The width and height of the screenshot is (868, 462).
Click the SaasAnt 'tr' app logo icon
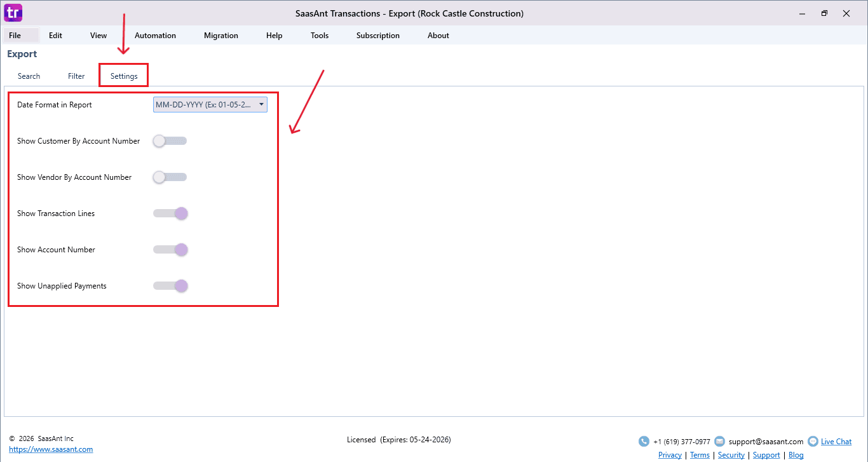point(13,13)
